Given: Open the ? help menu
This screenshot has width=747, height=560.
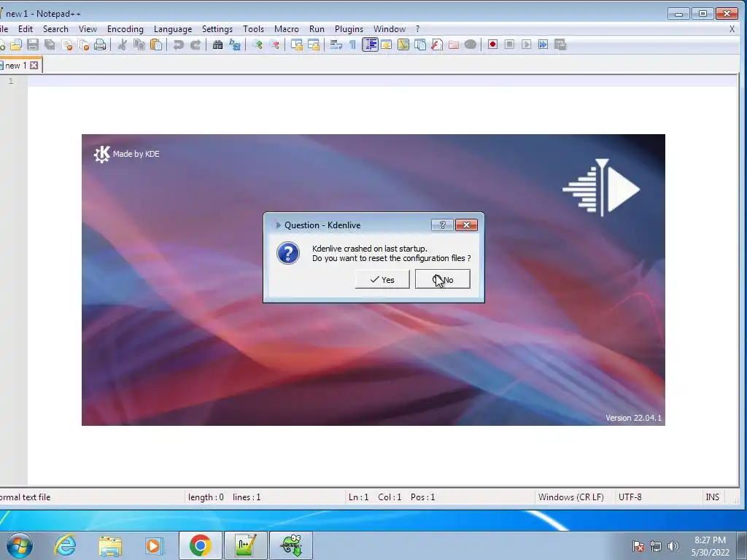Looking at the screenshot, I should pyautogui.click(x=418, y=29).
